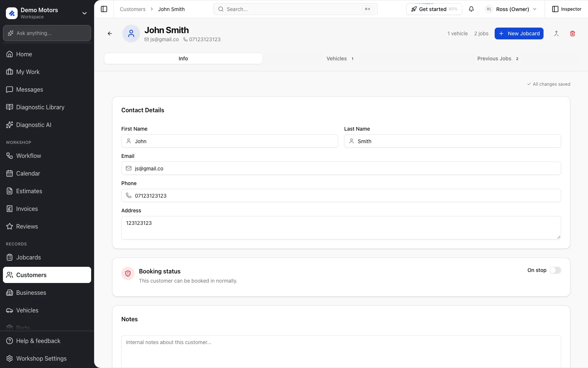Screen dimensions: 588x368
Task: Create a New Jobcard
Action: [x=519, y=33]
